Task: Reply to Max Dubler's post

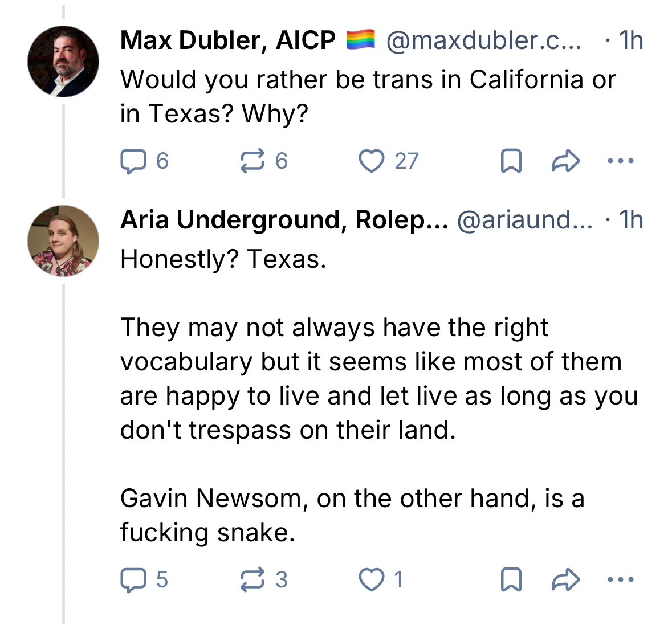Action: pyautogui.click(x=133, y=161)
